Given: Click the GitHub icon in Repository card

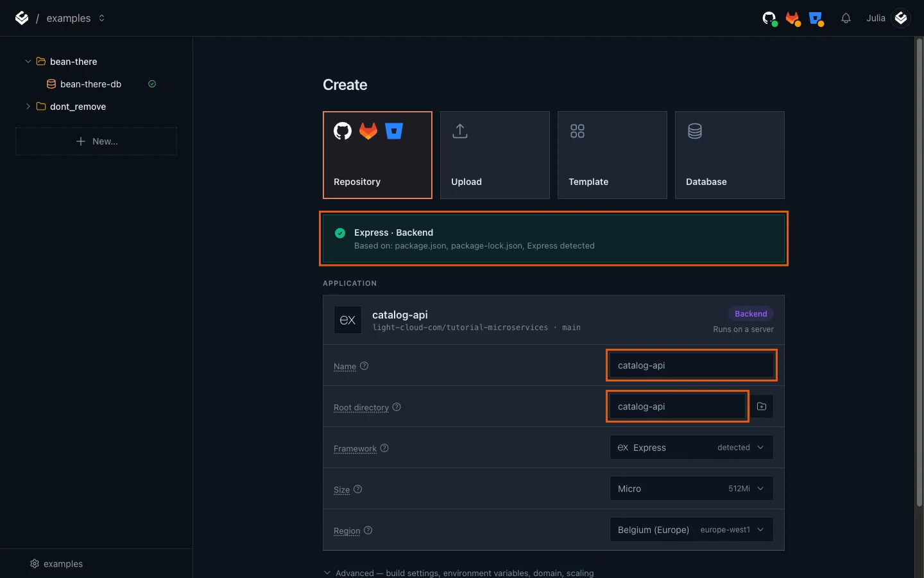Looking at the screenshot, I should 343,131.
